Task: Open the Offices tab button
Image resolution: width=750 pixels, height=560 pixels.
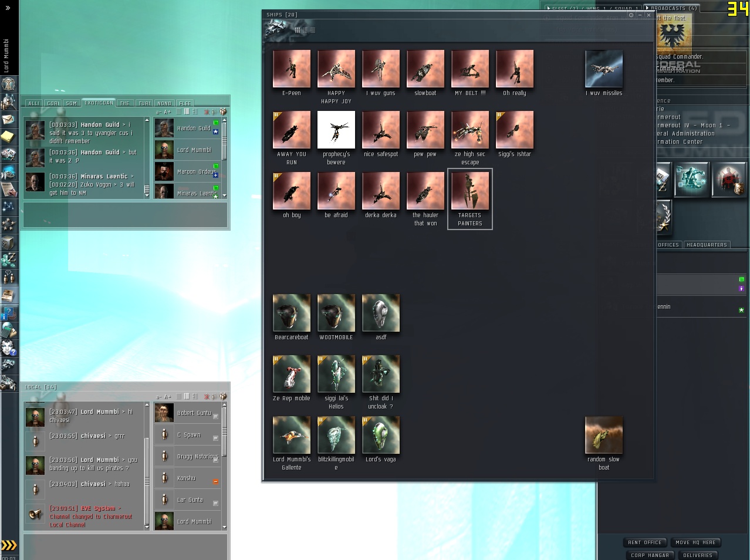Action: (x=668, y=245)
